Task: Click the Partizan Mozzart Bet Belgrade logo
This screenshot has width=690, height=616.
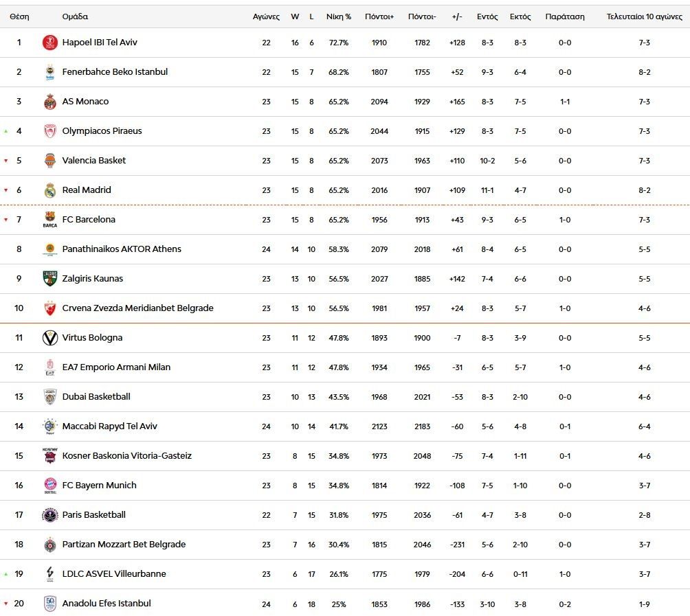Action: tap(49, 545)
